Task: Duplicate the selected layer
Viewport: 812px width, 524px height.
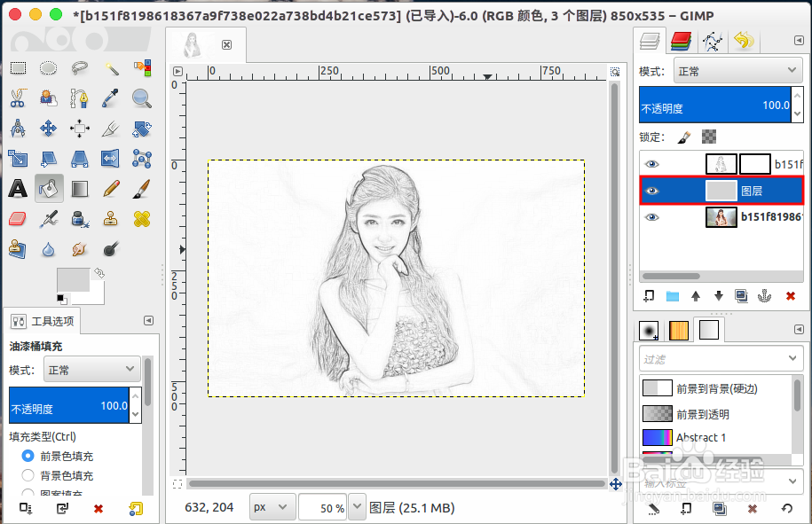Action: pos(741,296)
